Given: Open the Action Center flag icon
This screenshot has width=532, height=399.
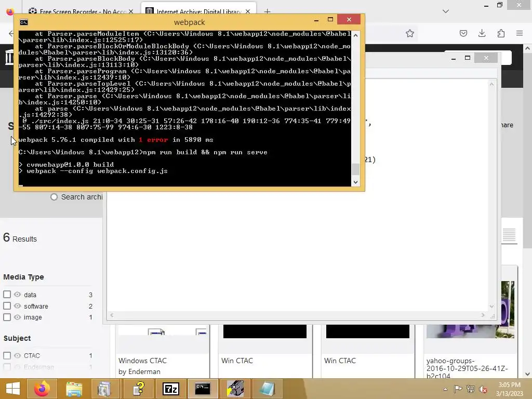Looking at the screenshot, I should point(458,389).
